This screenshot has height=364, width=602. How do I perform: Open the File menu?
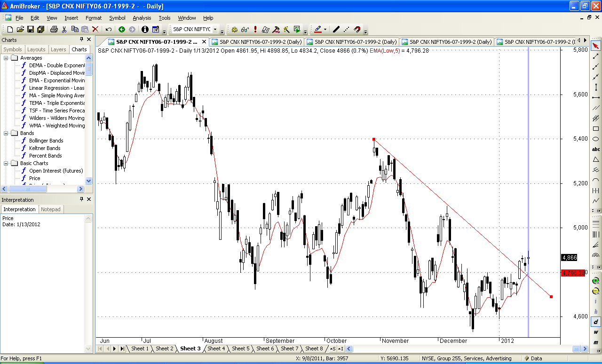pyautogui.click(x=19, y=18)
